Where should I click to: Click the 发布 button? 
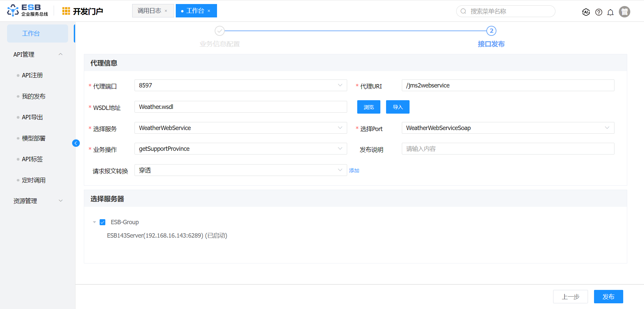tap(608, 297)
